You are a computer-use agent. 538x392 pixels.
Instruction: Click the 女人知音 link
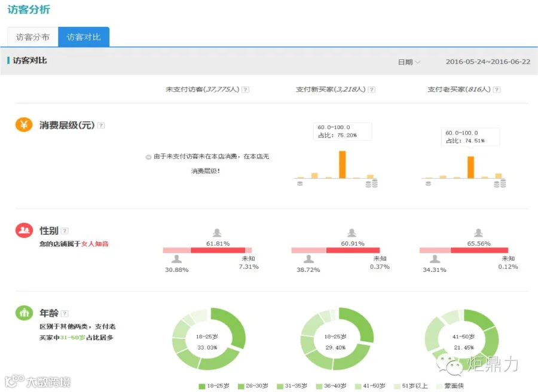(94, 244)
